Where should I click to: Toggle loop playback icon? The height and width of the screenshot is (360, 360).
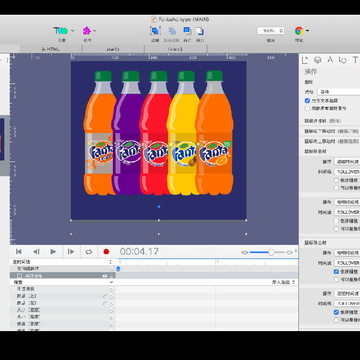(x=89, y=252)
